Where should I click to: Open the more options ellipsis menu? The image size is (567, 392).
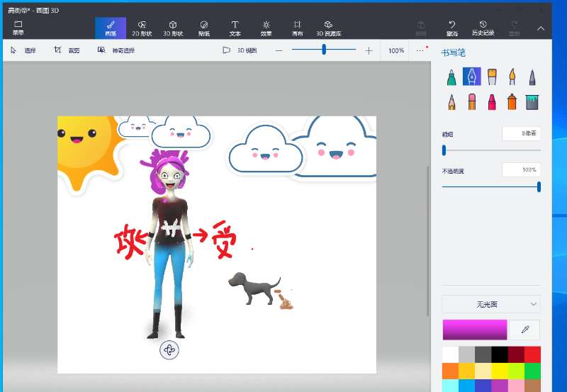tap(420, 50)
